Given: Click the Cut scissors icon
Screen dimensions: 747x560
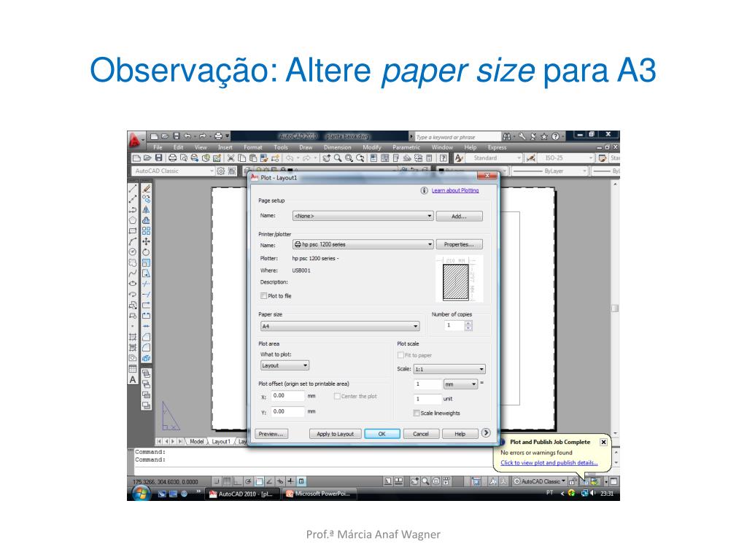Looking at the screenshot, I should 231,157.
